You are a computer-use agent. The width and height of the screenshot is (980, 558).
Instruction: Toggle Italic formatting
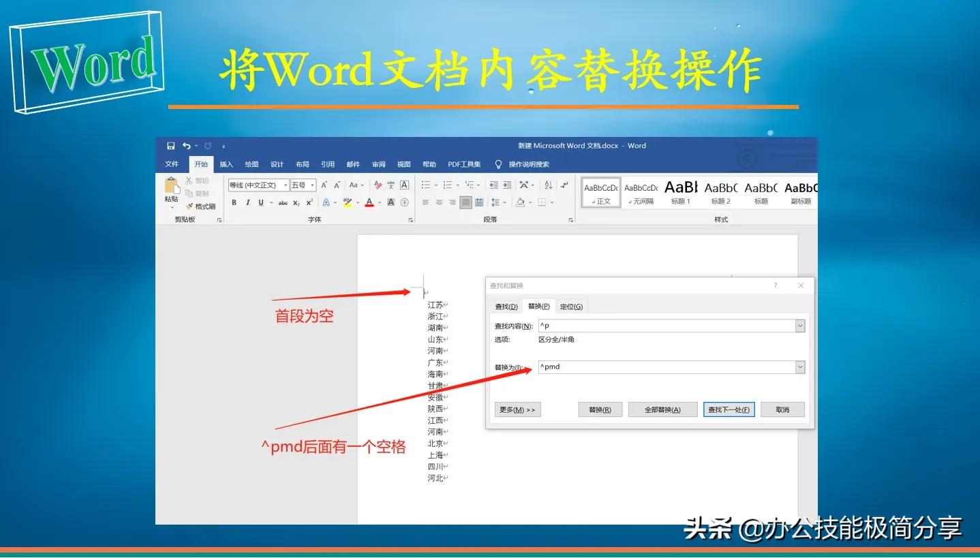(248, 202)
